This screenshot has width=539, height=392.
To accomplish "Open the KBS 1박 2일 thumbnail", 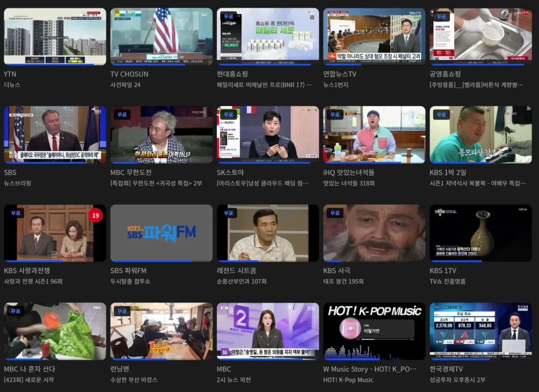I will (x=481, y=135).
